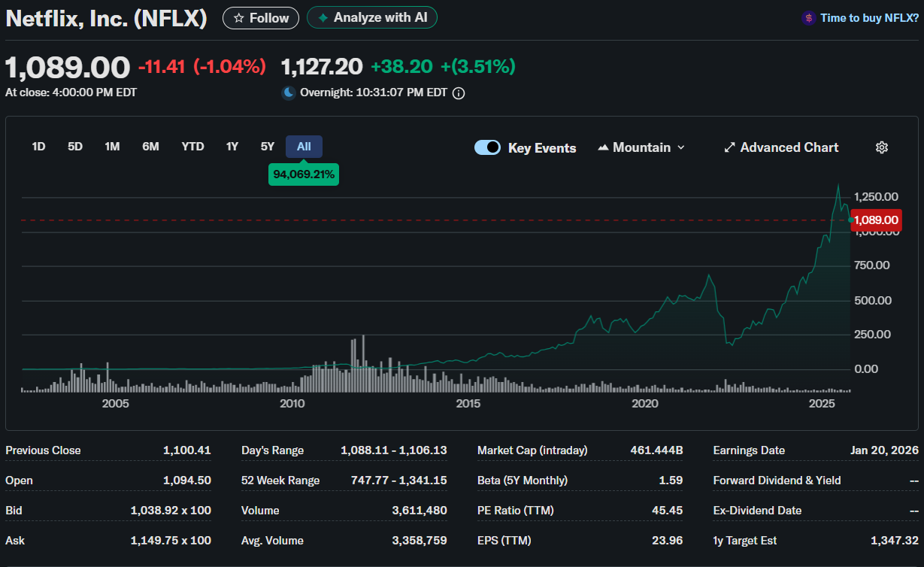Click the red 1,089.00 price marker
Screen dimensions: 924x567
click(876, 220)
